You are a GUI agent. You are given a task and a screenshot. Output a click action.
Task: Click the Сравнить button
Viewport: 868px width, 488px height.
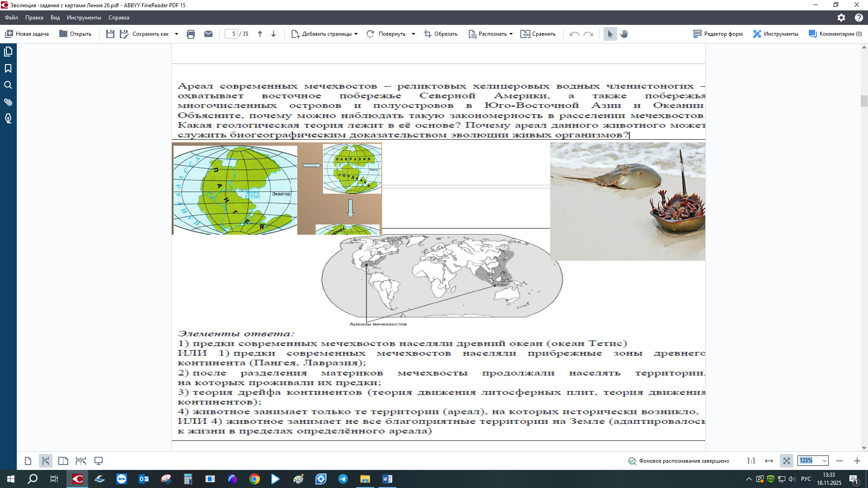[x=538, y=34]
